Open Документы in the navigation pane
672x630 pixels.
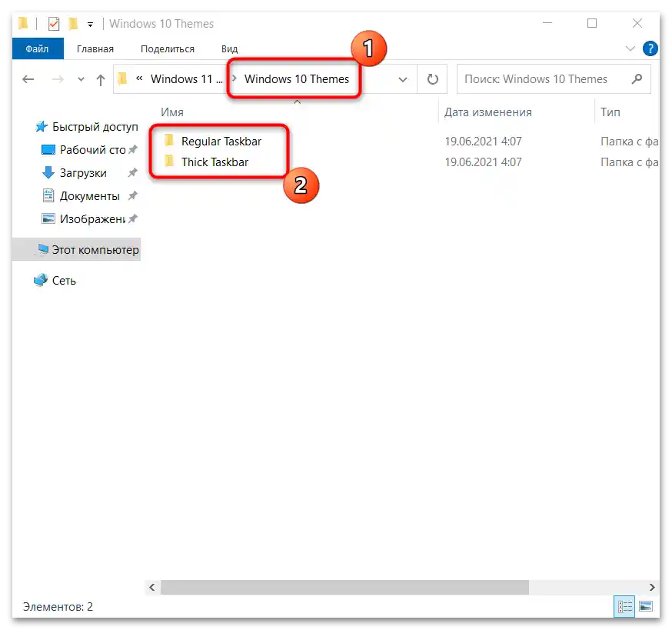[89, 196]
